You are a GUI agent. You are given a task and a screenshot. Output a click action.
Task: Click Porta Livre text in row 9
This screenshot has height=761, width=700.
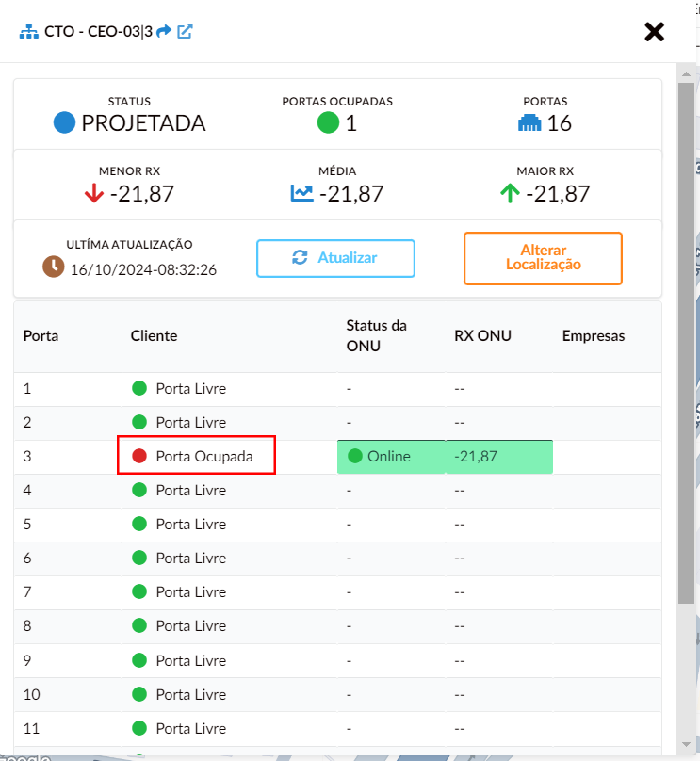tap(190, 660)
